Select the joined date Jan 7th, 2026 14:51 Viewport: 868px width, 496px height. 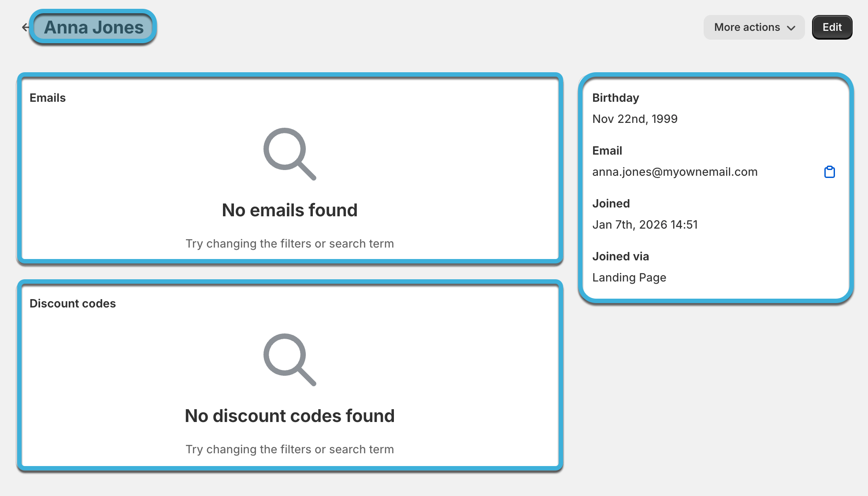tap(645, 225)
